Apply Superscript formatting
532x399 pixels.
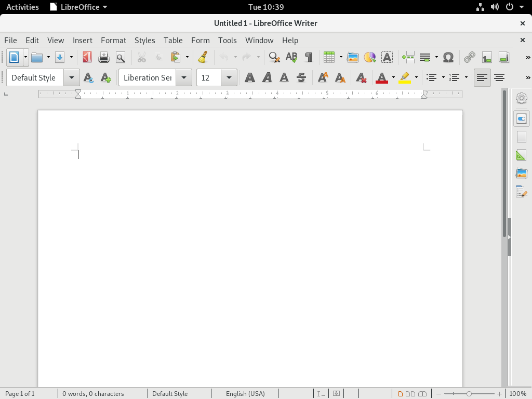pos(323,78)
